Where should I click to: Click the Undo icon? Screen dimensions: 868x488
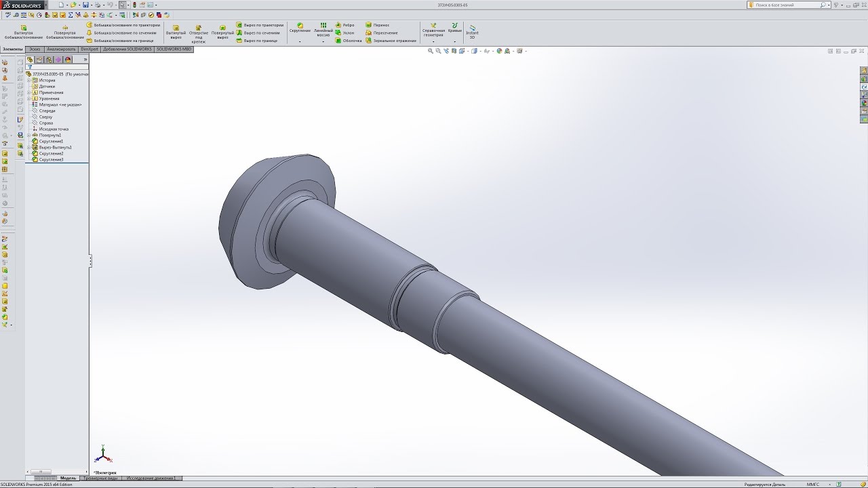pos(109,5)
